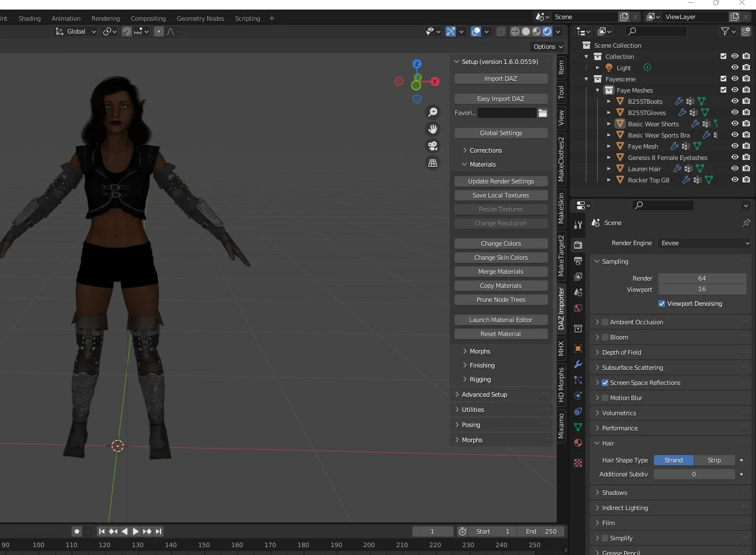Image resolution: width=756 pixels, height=555 pixels.
Task: Open the HD Morphs sidebar tab
Action: (561, 384)
